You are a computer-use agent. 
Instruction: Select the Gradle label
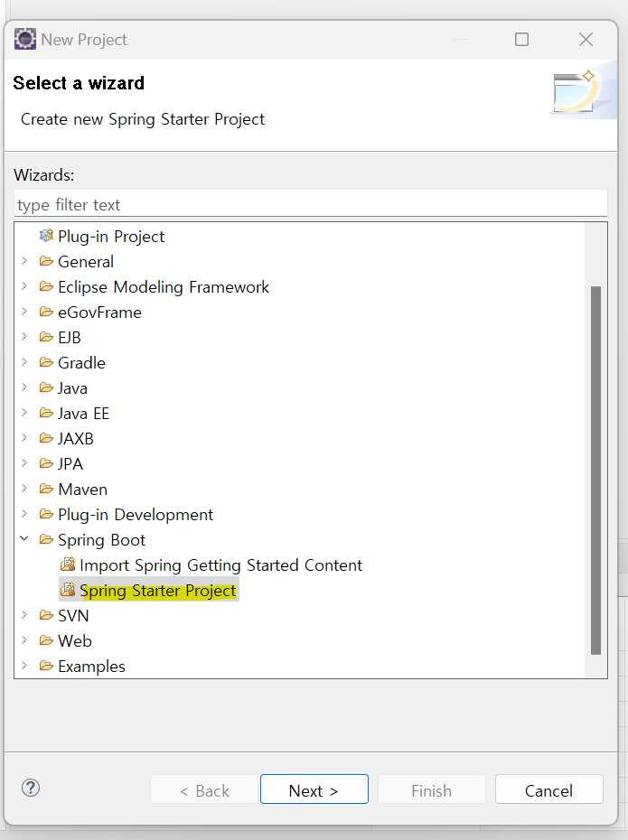coord(81,363)
